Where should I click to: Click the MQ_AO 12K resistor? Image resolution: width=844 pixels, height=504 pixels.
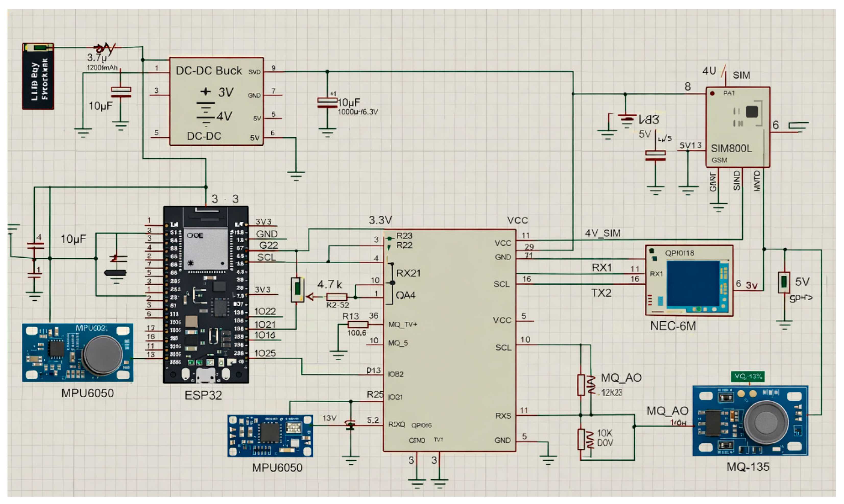coord(581,385)
